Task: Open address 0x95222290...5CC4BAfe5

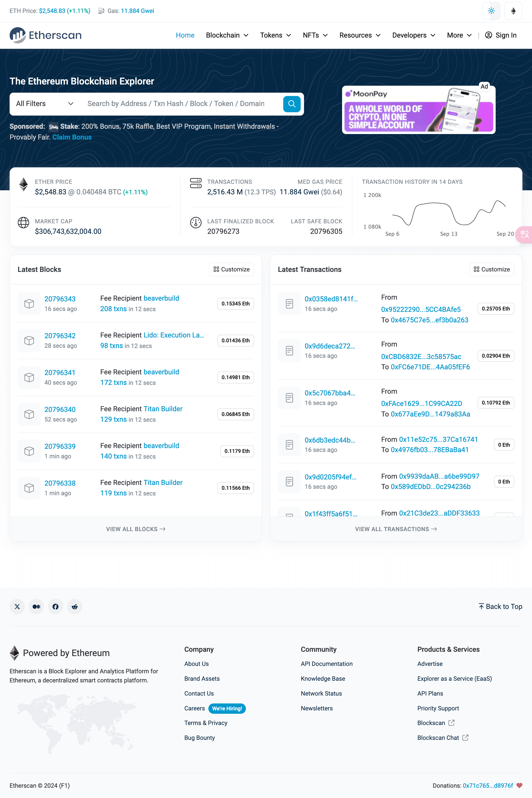Action: pos(421,309)
